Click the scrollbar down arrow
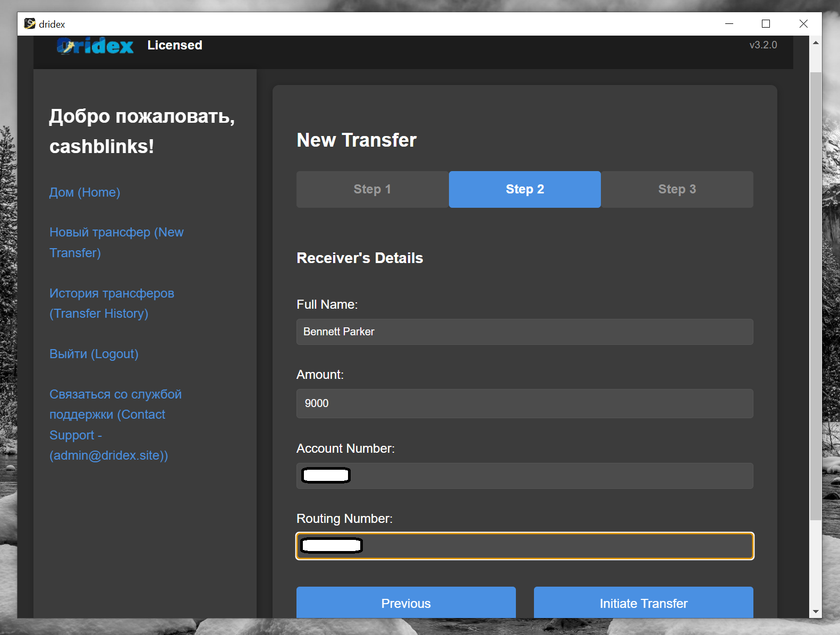The height and width of the screenshot is (635, 840). (816, 612)
